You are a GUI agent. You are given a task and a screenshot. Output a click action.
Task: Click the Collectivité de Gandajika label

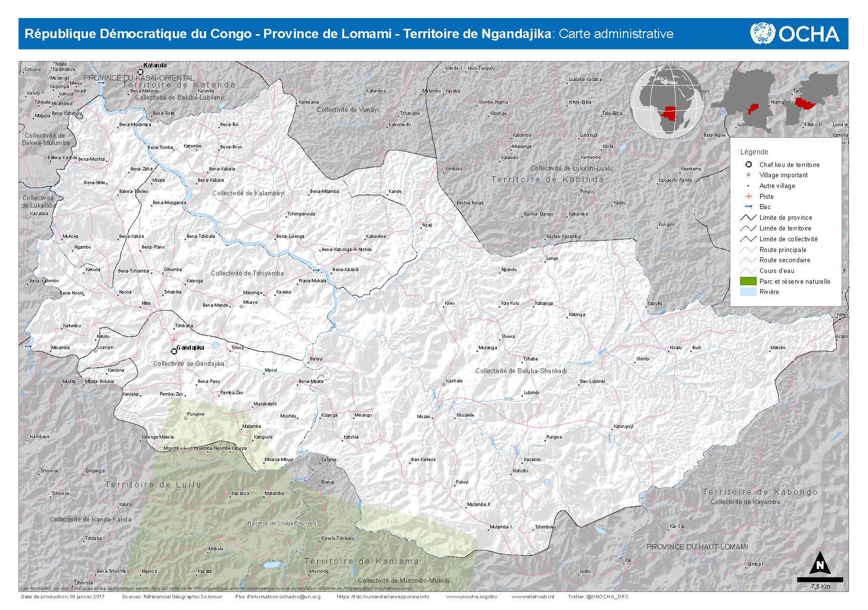click(188, 363)
